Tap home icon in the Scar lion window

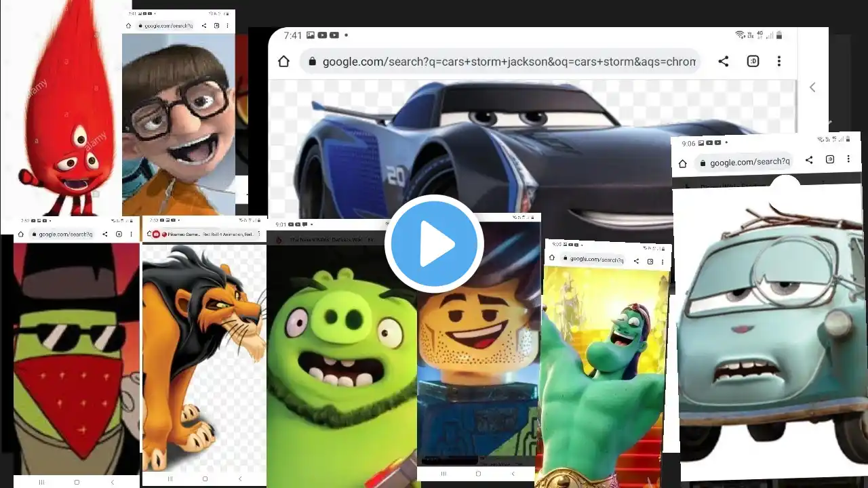(149, 234)
